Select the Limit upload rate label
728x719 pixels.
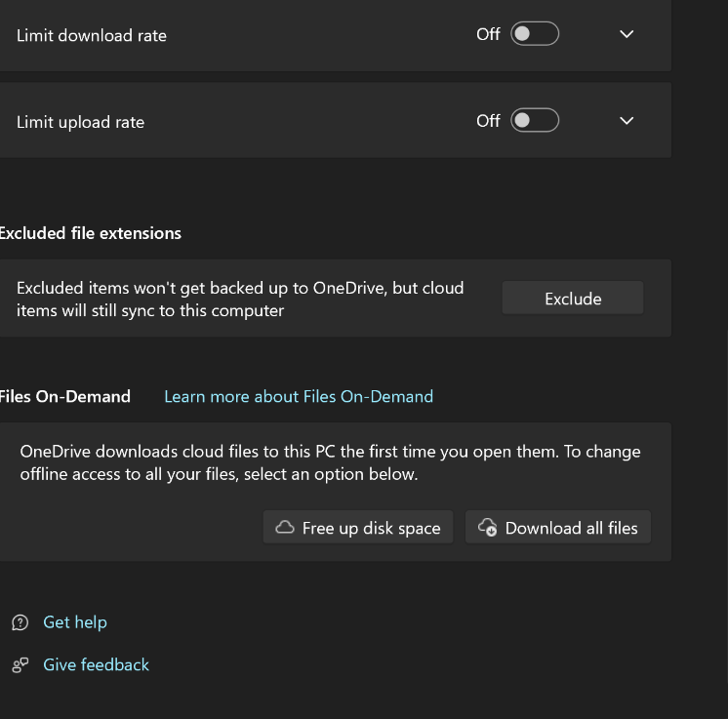80,122
